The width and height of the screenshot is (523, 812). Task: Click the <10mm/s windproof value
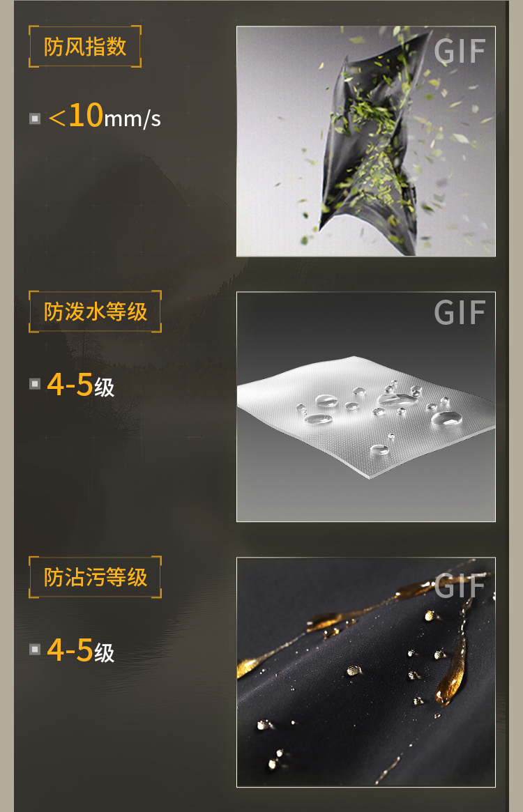tap(104, 116)
